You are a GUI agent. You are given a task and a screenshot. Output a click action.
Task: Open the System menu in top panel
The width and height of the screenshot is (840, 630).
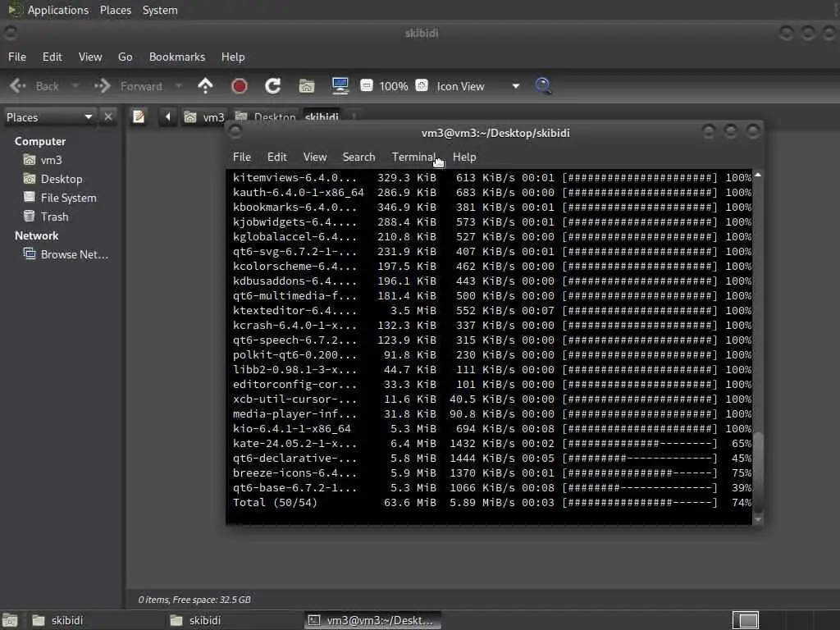[x=160, y=10]
